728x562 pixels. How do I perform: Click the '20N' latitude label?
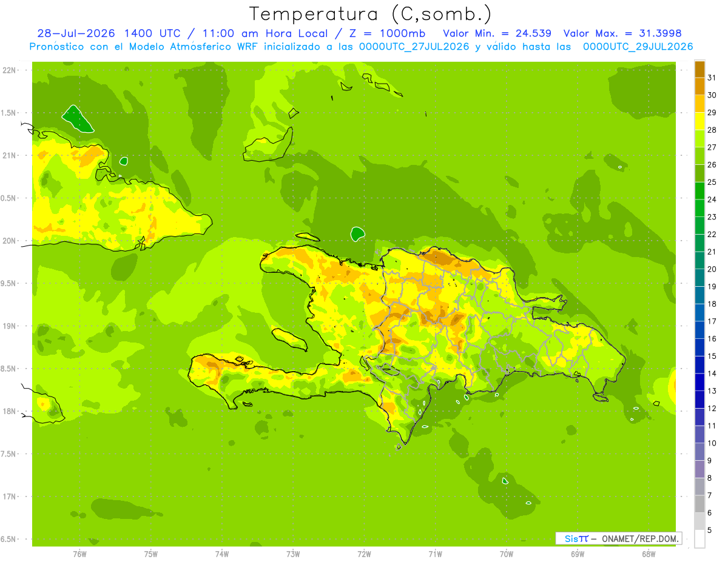point(10,241)
